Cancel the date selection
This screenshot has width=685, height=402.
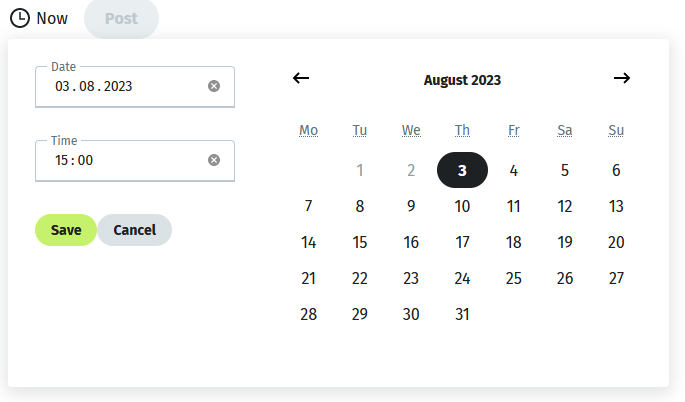point(135,230)
